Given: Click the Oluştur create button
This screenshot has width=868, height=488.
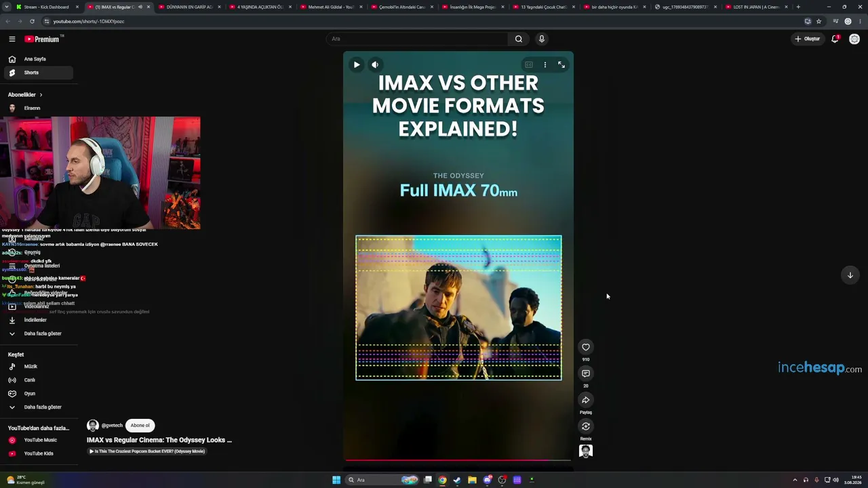Looking at the screenshot, I should pos(808,39).
